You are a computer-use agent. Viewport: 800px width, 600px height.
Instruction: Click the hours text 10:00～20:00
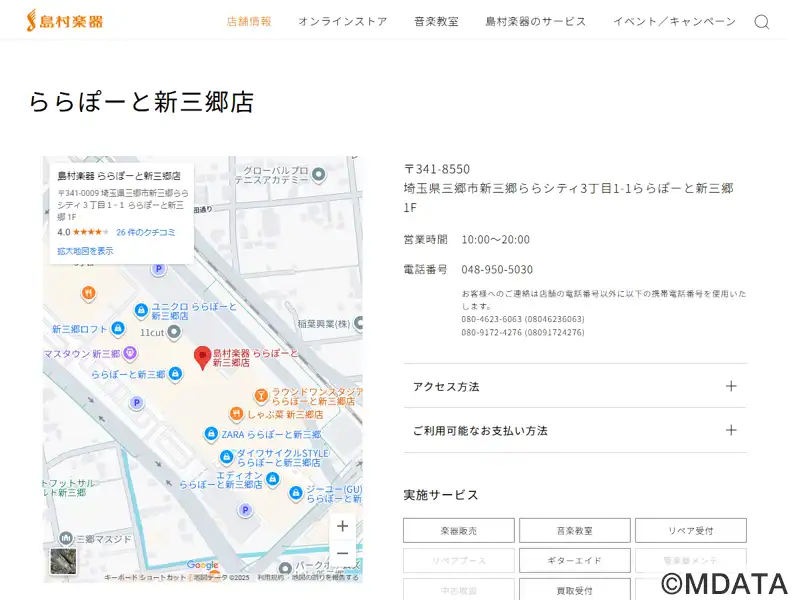(x=495, y=239)
